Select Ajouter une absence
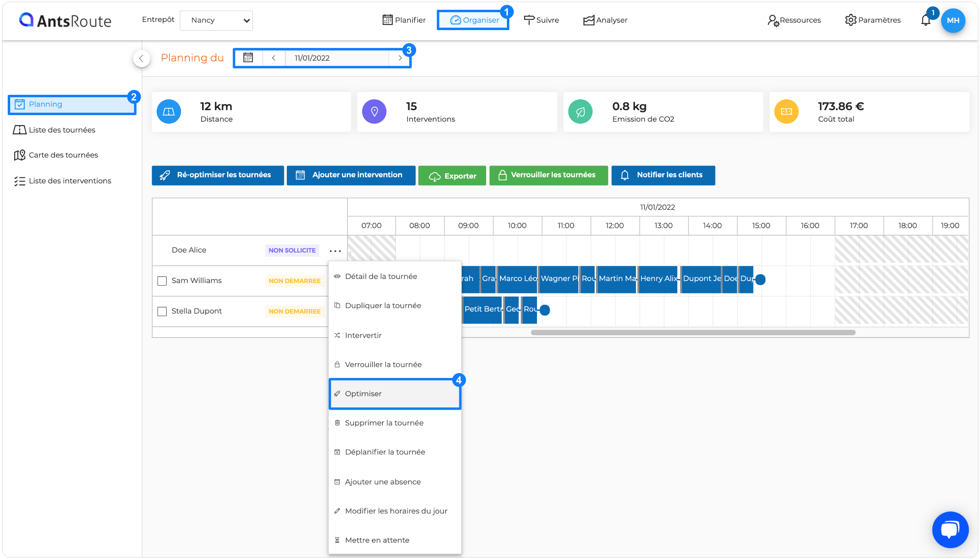Image resolution: width=980 pixels, height=559 pixels. (395, 482)
